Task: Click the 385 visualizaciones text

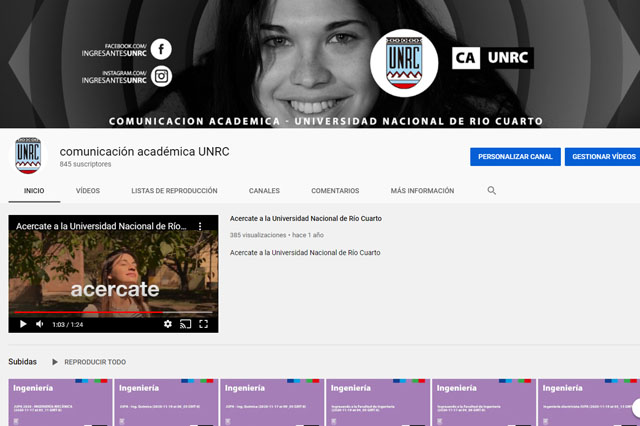Action: (258, 235)
